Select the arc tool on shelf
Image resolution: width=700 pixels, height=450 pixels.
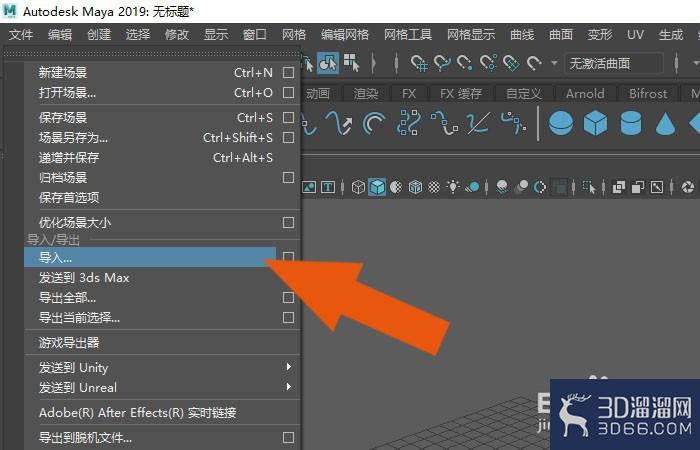[x=374, y=123]
